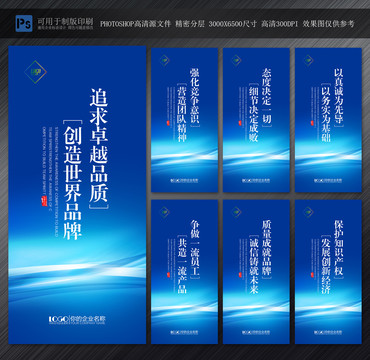The height and width of the screenshot is (360, 370).
Task: Click the PHOTOSHOP高清源文件 text
Action: click(x=135, y=24)
